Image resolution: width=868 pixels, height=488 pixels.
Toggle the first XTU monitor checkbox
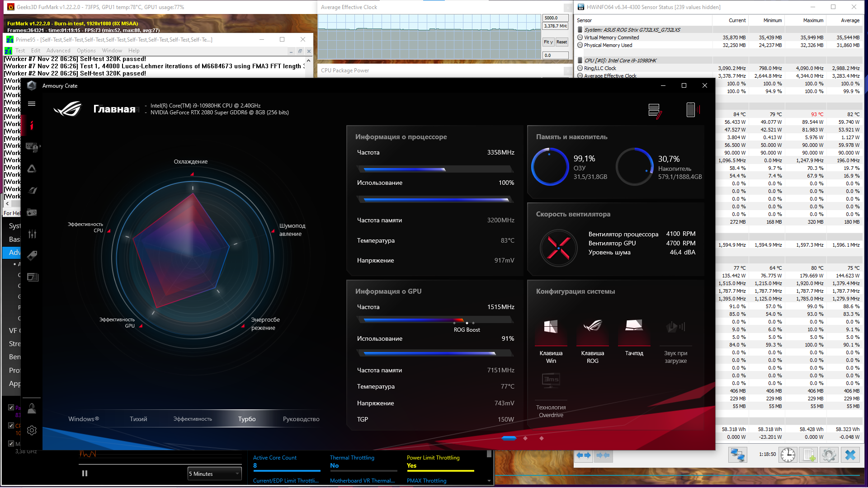pyautogui.click(x=11, y=407)
